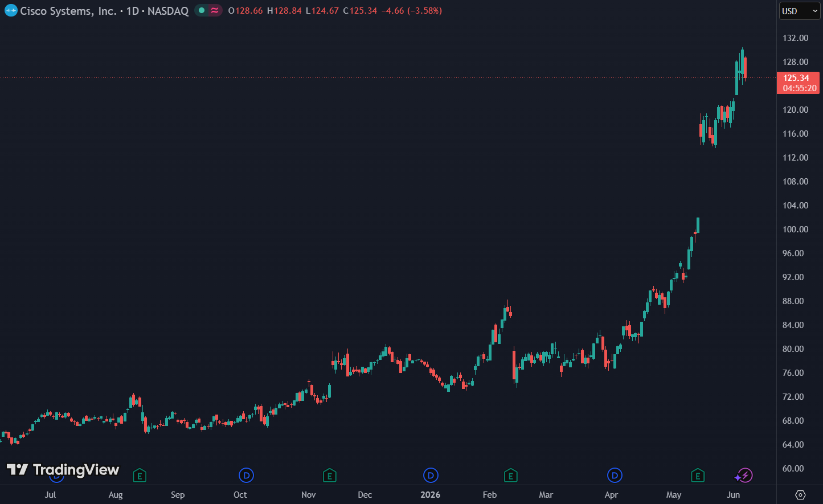
Task: Click the Jul label on the time axis
Action: (x=50, y=495)
